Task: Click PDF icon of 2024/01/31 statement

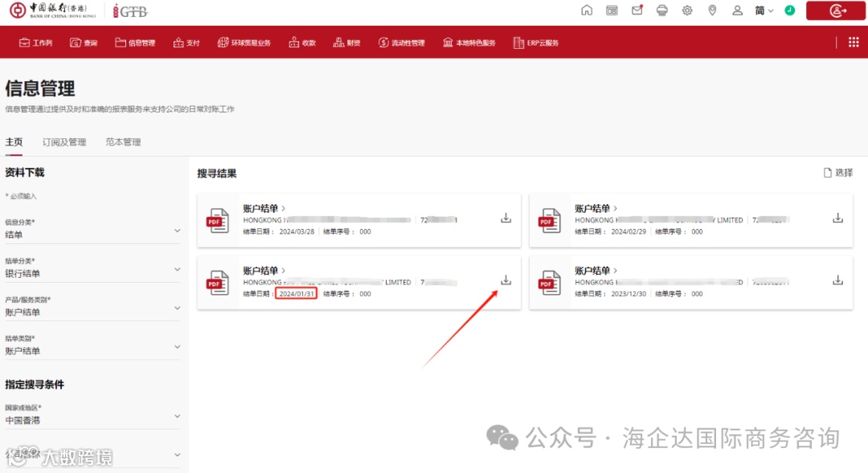Action: click(x=218, y=283)
